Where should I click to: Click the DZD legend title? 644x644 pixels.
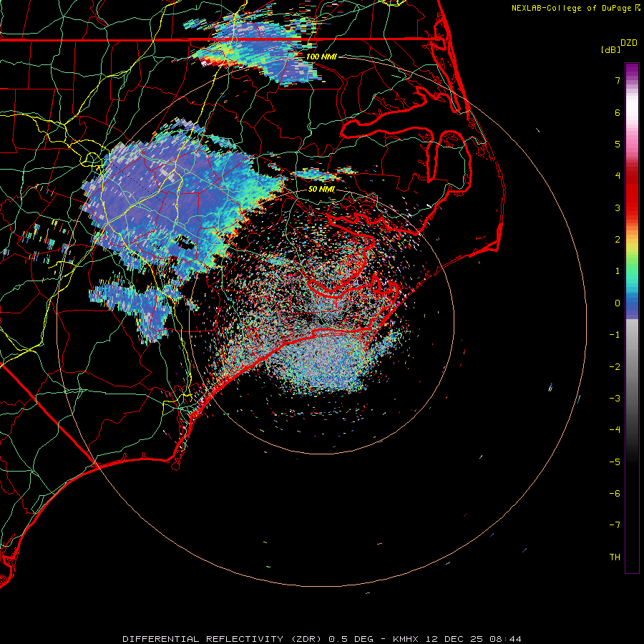pyautogui.click(x=629, y=43)
